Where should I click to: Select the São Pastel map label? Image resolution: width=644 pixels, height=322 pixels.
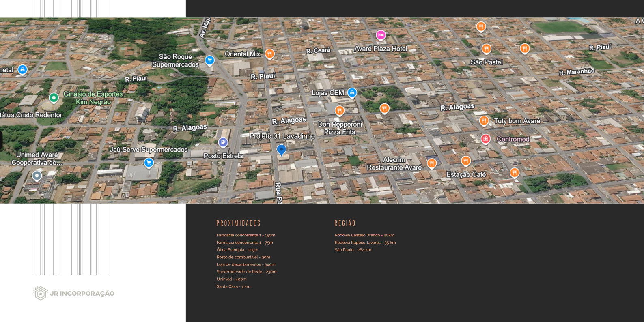[487, 62]
